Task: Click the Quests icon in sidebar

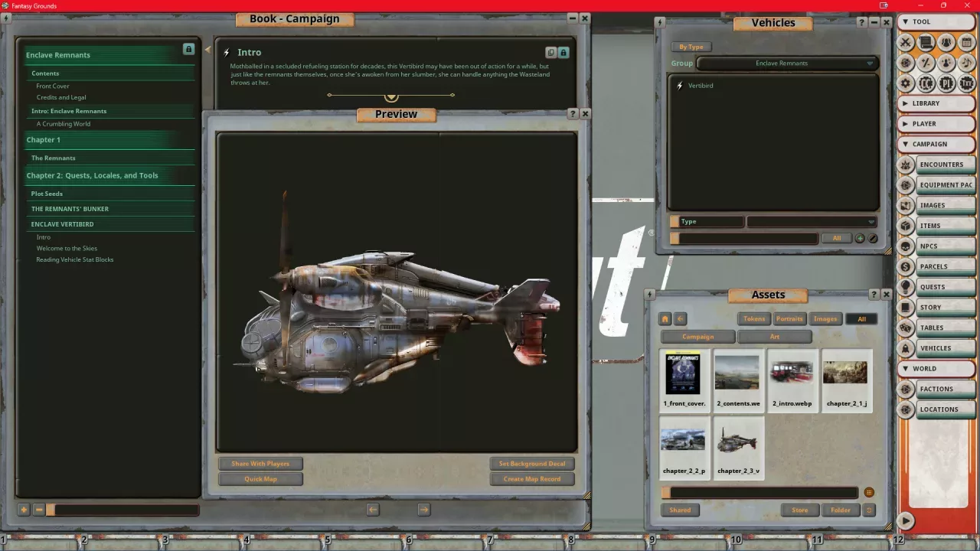Action: point(906,287)
